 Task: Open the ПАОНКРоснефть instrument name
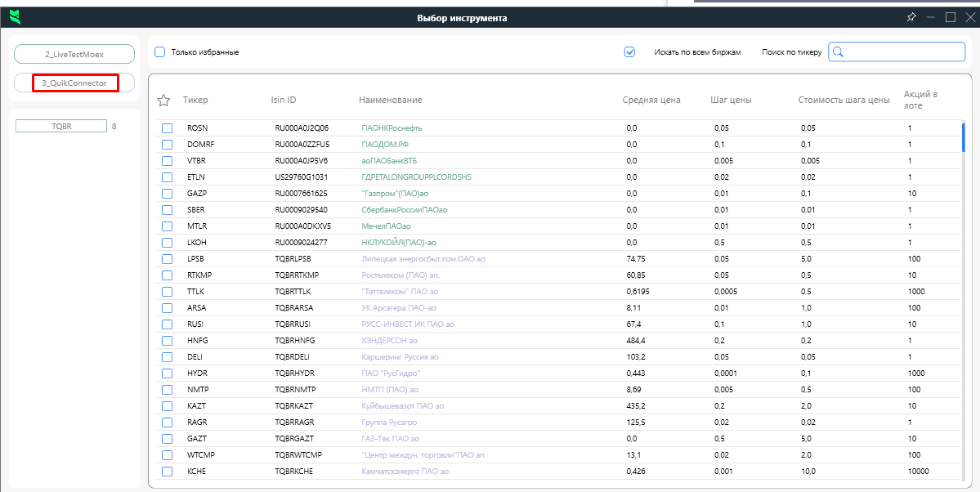coord(392,128)
